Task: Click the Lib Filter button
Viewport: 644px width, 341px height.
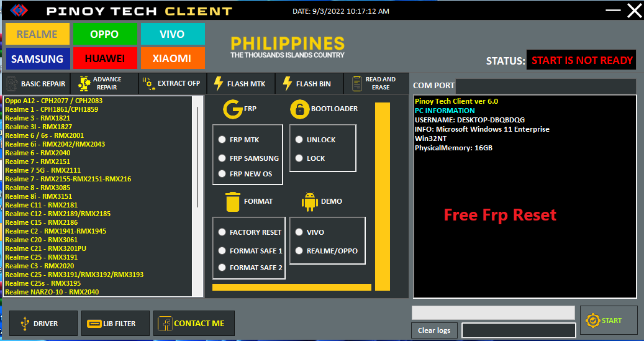Action: click(x=115, y=324)
